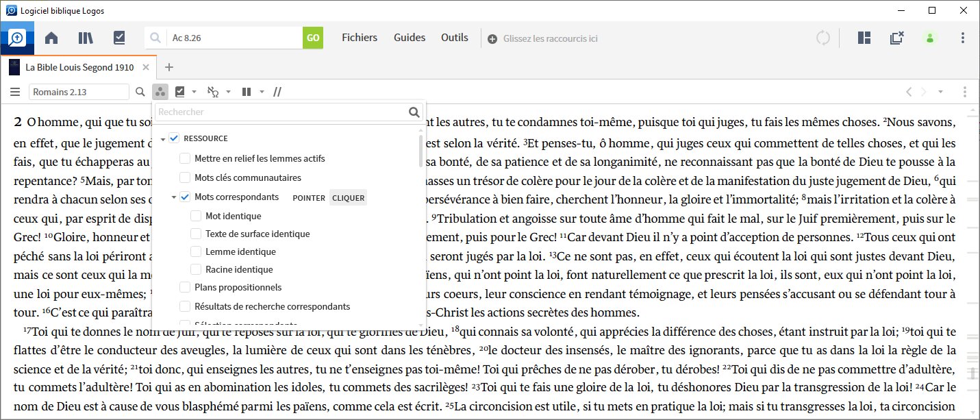The height and width of the screenshot is (420, 980).
Task: Click the 'Glissez les raccourcis ici' shortcuts area
Action: [551, 39]
